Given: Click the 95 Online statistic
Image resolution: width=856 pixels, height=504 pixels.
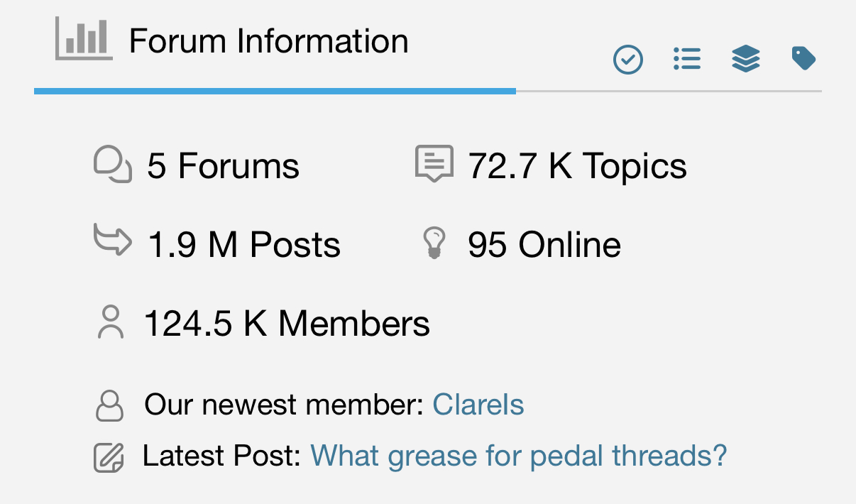Looking at the screenshot, I should (x=544, y=245).
